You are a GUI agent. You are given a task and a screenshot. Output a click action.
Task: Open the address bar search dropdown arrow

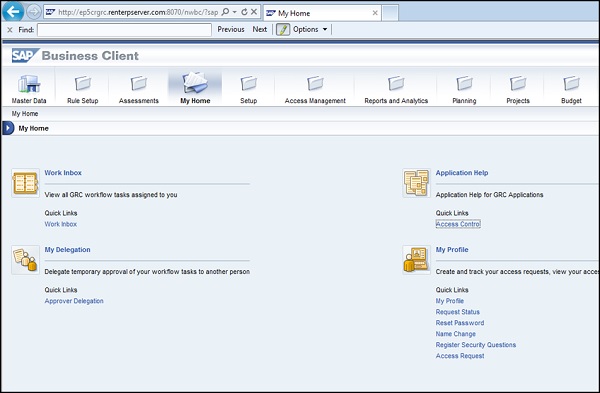(x=235, y=12)
